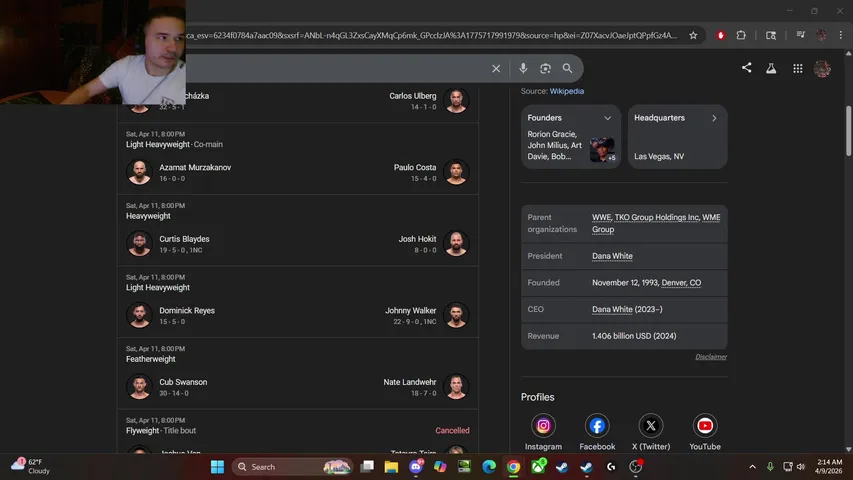Open the CEO Dana White link
Viewport: 853px width, 480px height.
tap(612, 309)
